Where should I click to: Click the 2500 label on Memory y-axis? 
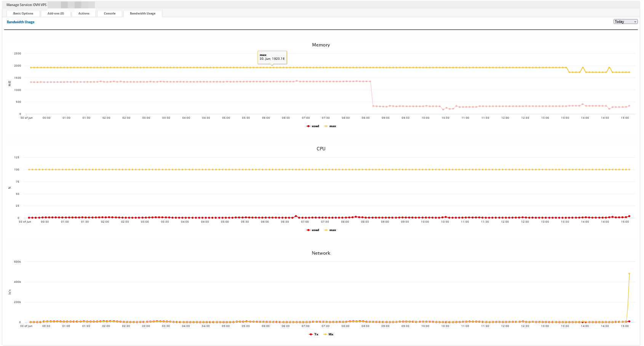point(18,54)
